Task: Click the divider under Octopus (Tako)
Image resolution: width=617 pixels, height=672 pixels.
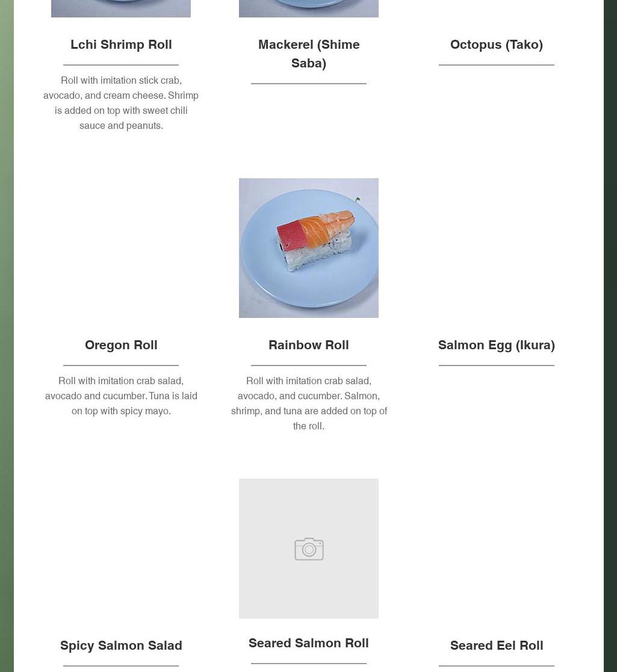Action: [x=497, y=65]
